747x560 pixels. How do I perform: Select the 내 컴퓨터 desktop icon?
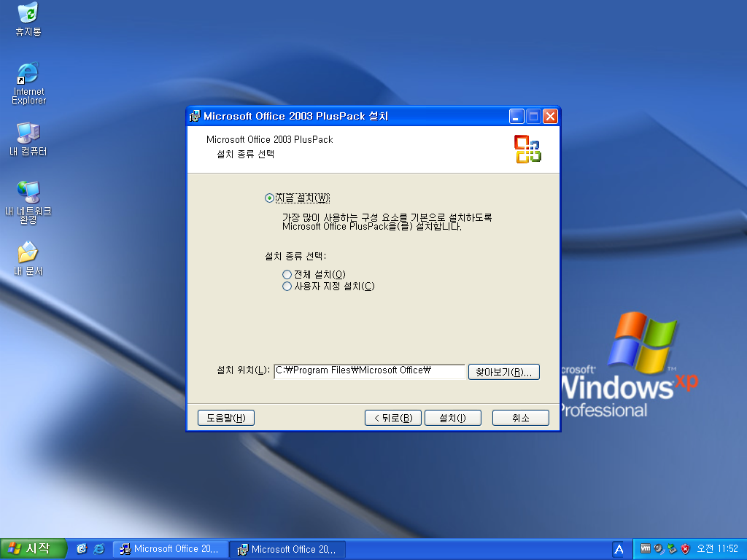28,139
